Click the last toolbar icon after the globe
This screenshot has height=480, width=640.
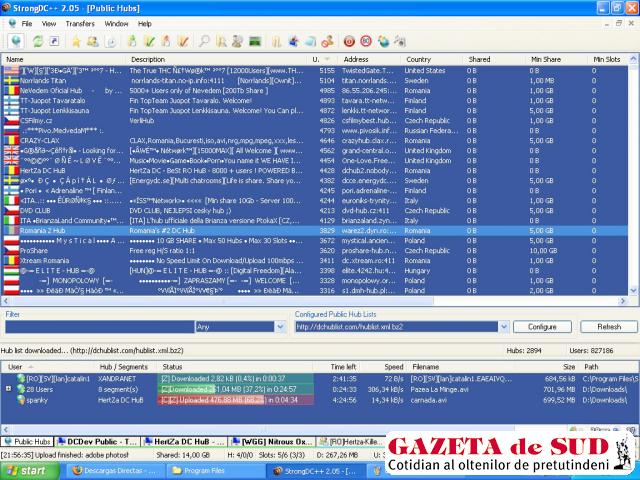click(x=400, y=41)
